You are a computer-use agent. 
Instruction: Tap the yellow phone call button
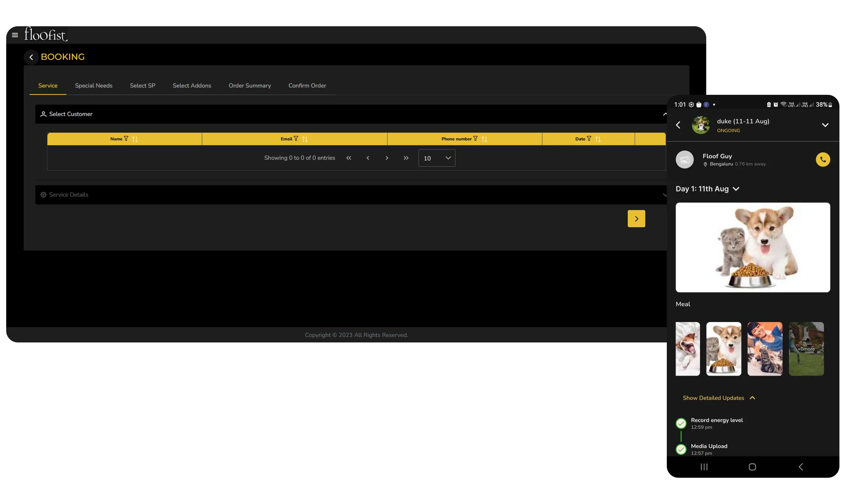(x=823, y=159)
